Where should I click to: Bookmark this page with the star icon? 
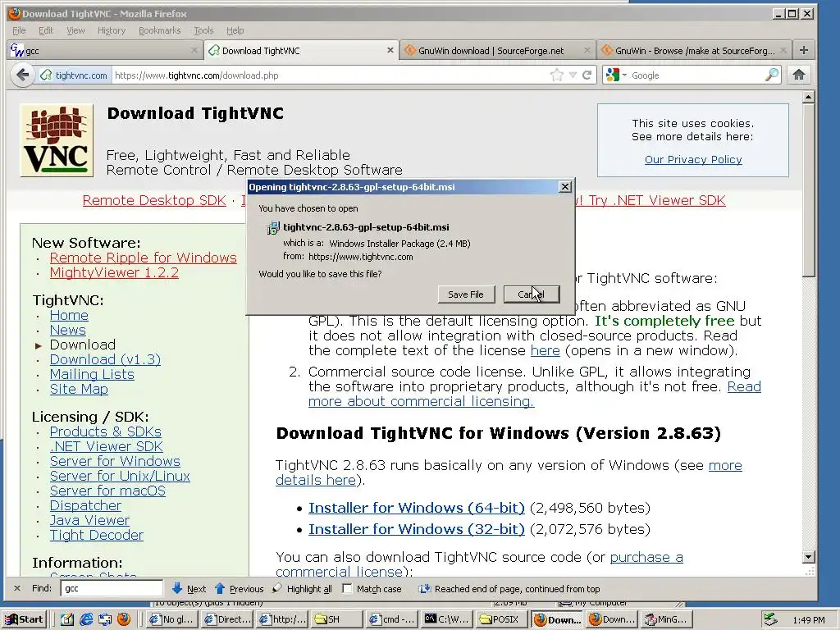click(x=557, y=75)
